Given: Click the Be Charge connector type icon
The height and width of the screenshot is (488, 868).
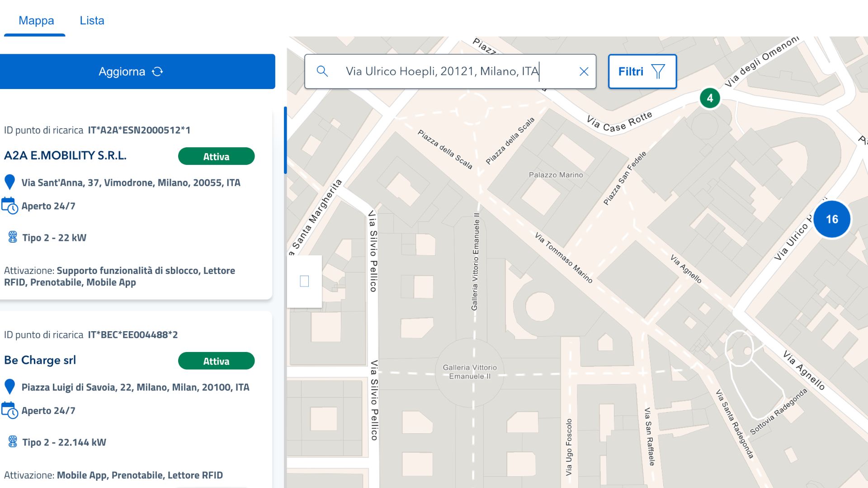Looking at the screenshot, I should pyautogui.click(x=13, y=441).
